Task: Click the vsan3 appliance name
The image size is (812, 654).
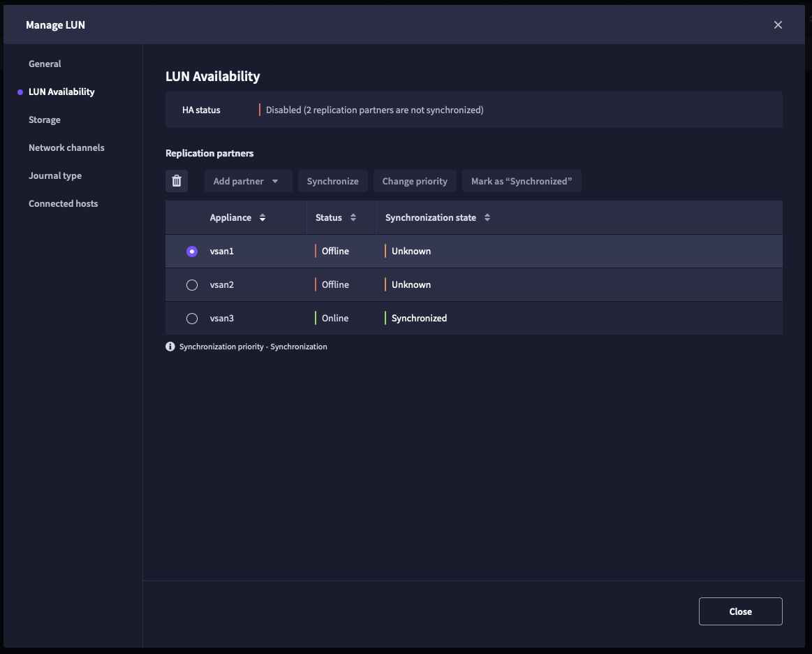Action: pyautogui.click(x=221, y=318)
